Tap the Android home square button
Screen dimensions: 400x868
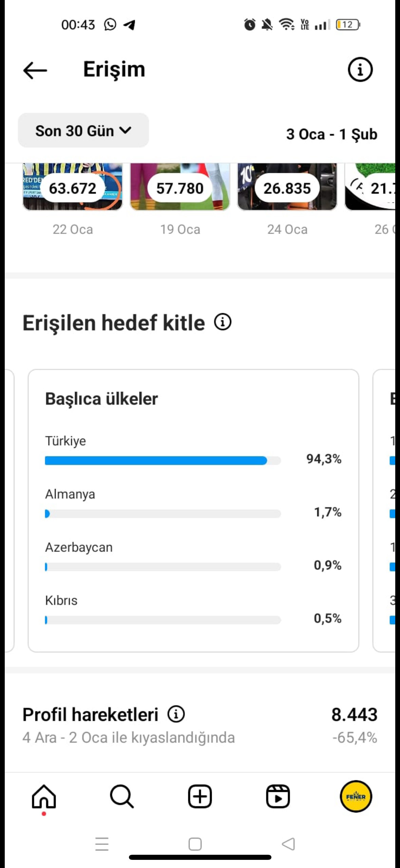195,844
